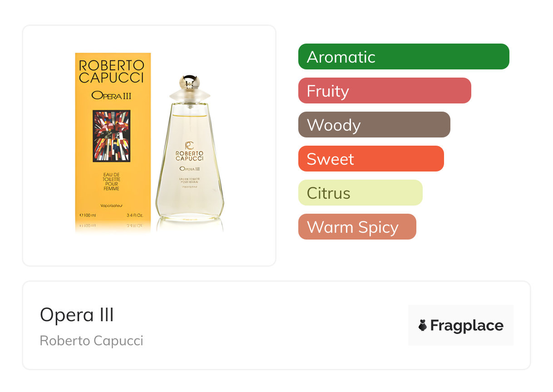Open the Opera III fragrance title
The image size is (553, 392).
coord(77,314)
